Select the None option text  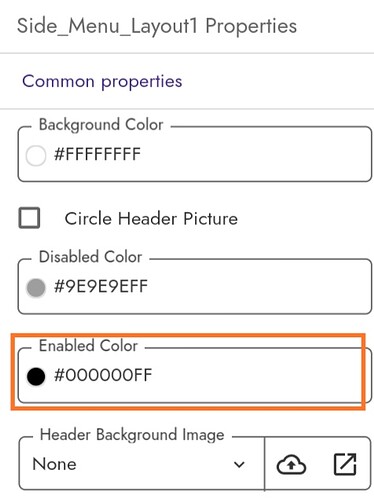[x=54, y=464]
